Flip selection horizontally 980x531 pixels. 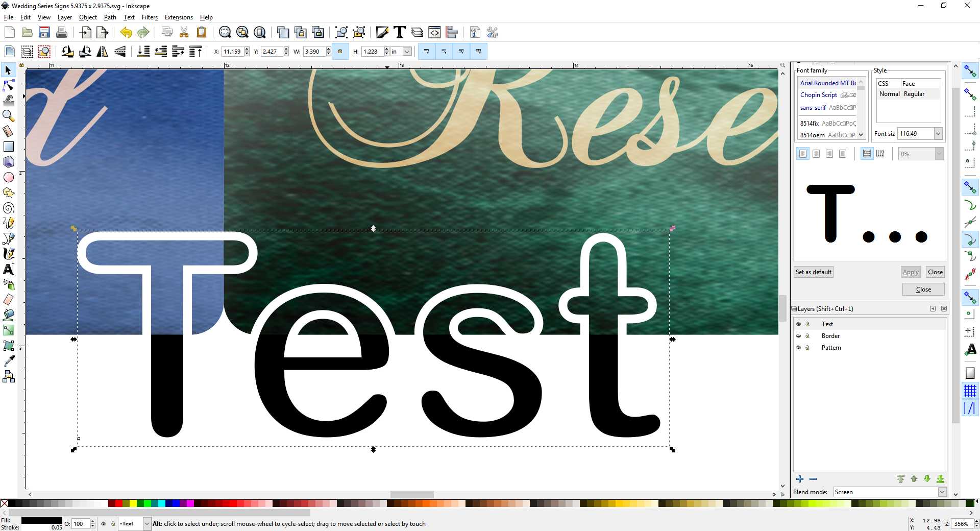pos(102,52)
